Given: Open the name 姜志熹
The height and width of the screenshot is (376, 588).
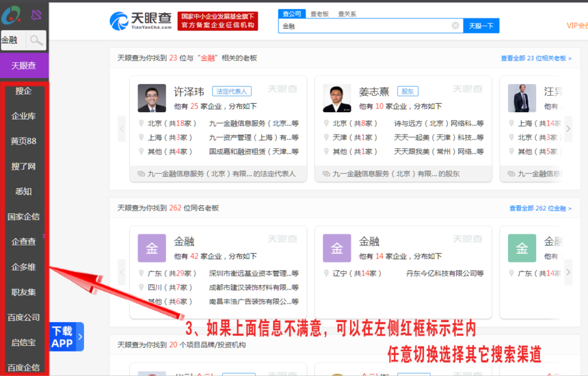Looking at the screenshot, I should [x=374, y=92].
